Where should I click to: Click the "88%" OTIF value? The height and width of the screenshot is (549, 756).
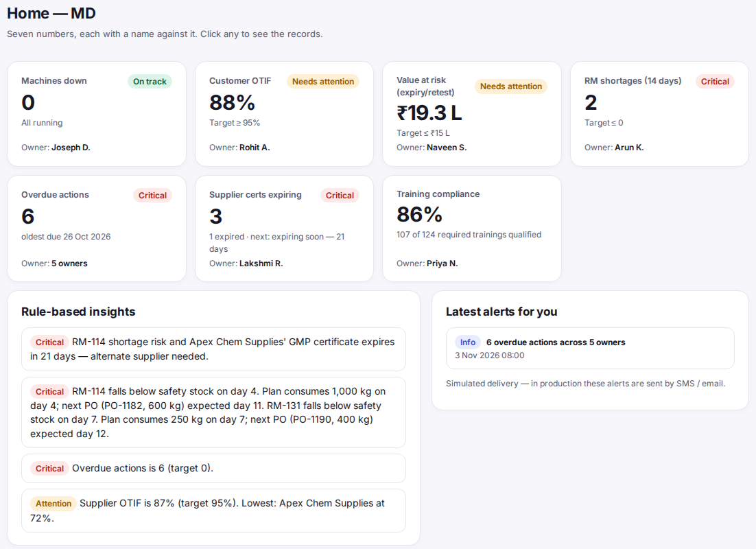(x=232, y=102)
